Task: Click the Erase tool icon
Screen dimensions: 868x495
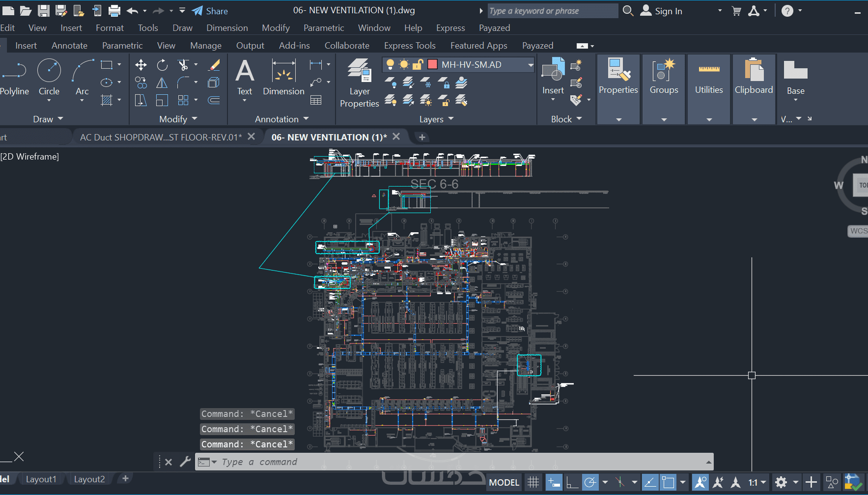Action: 214,65
